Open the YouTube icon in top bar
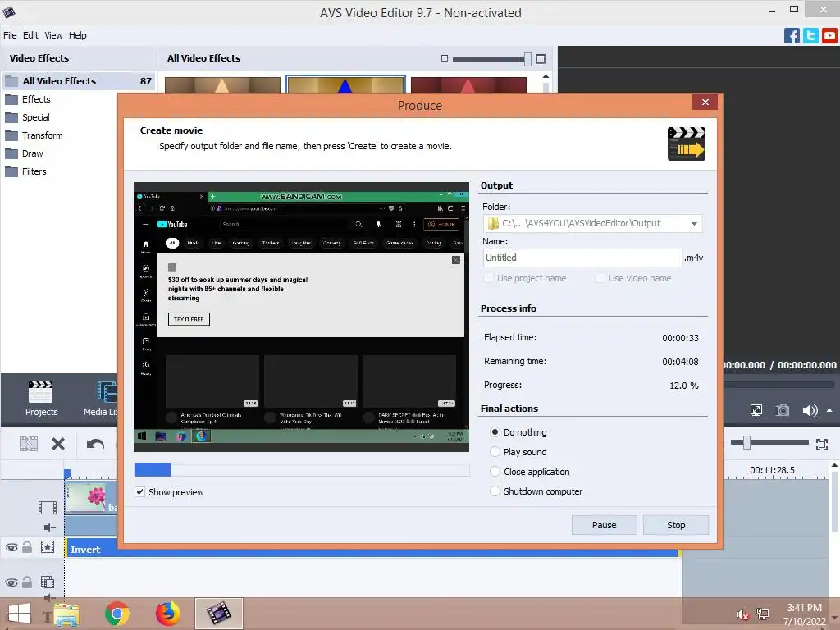This screenshot has height=630, width=840. [x=829, y=36]
